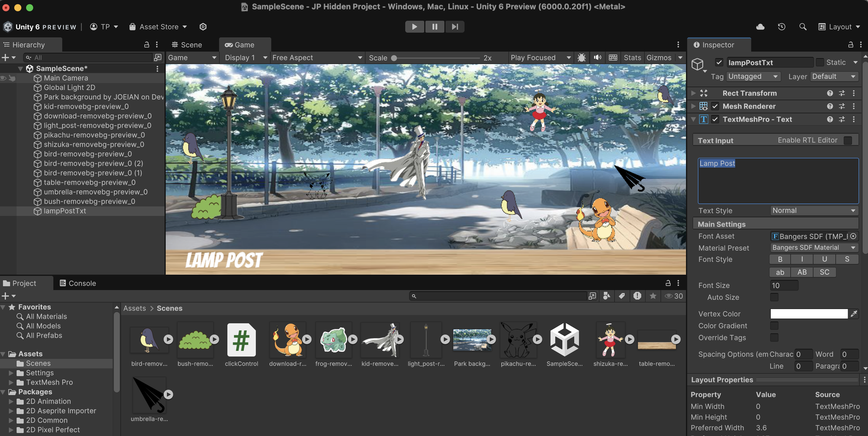
Task: Toggle Small Caps SC button
Action: click(x=824, y=272)
